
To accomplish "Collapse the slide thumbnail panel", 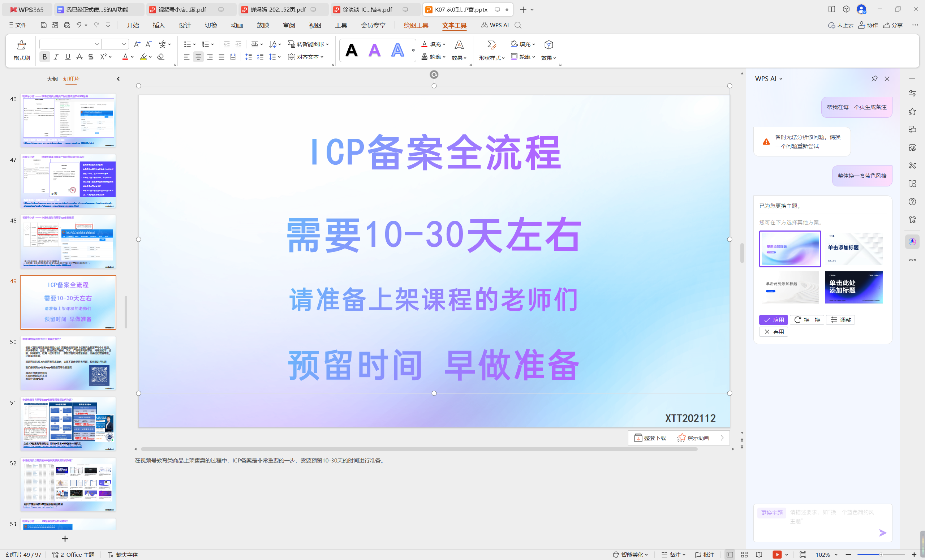I will coord(118,79).
